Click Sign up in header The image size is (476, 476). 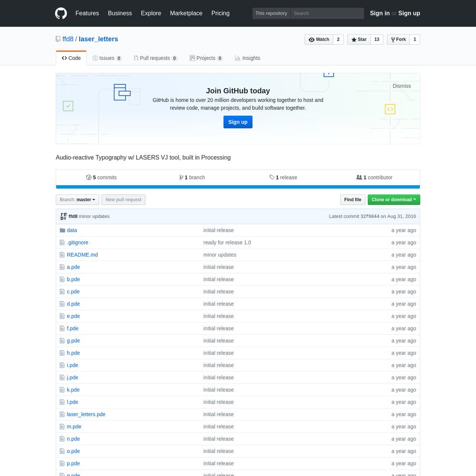click(409, 13)
